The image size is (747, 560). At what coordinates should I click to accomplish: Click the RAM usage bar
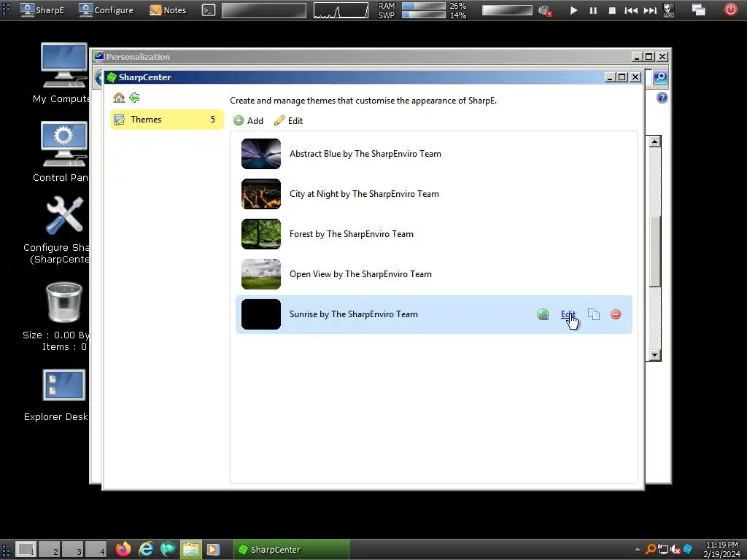click(424, 6)
